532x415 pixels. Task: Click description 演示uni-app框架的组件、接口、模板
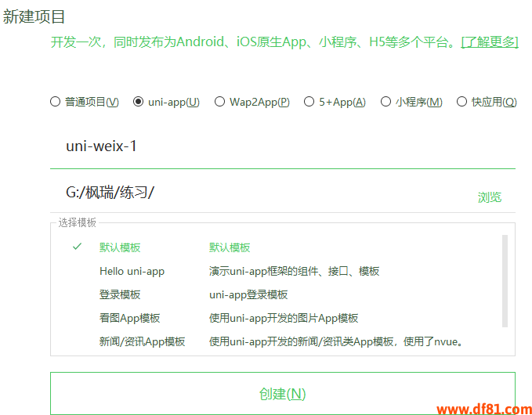pos(294,271)
